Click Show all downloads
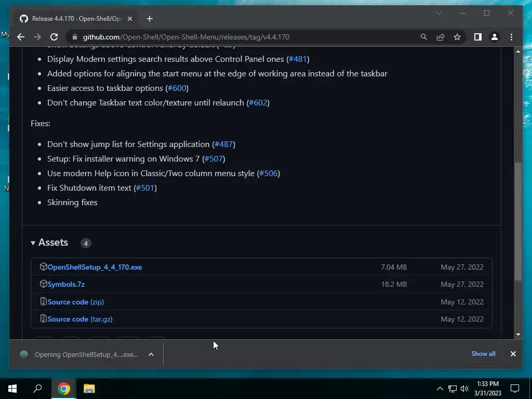This screenshot has height=399, width=532. coord(483,354)
